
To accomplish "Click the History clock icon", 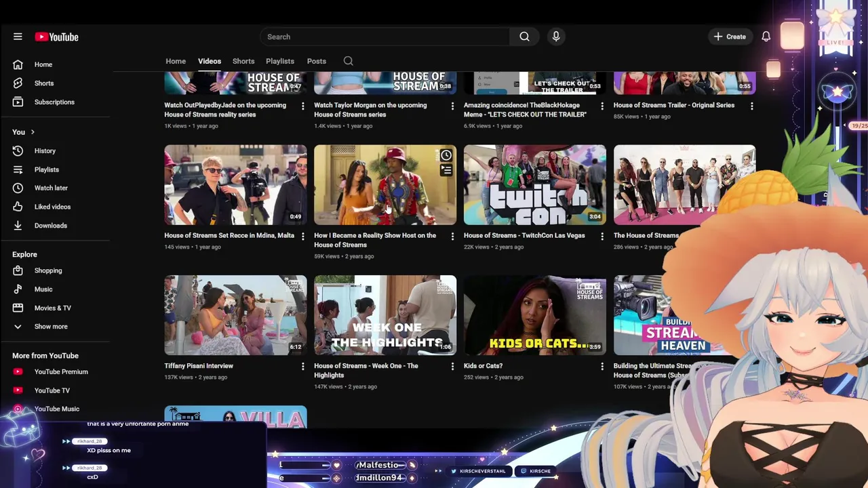I will [18, 150].
